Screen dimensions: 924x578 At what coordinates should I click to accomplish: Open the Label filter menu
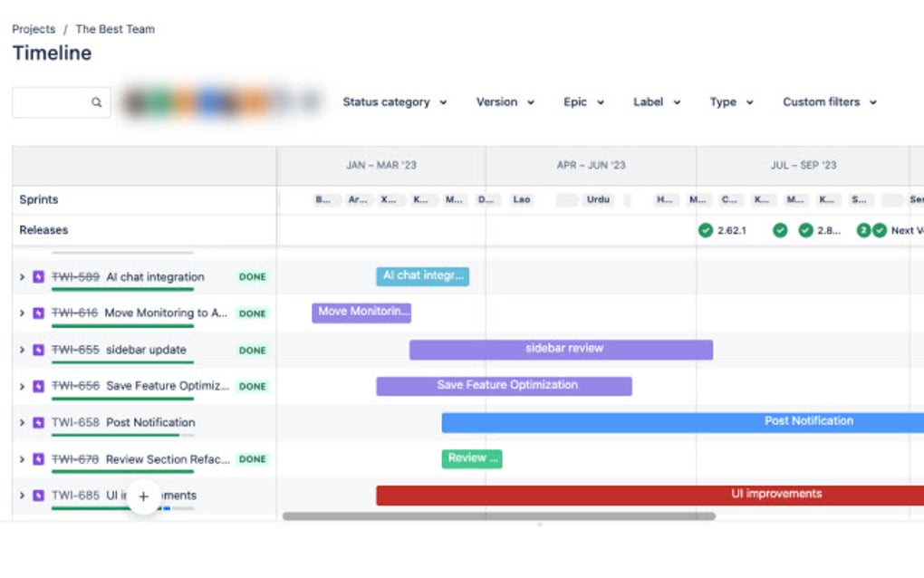click(655, 102)
